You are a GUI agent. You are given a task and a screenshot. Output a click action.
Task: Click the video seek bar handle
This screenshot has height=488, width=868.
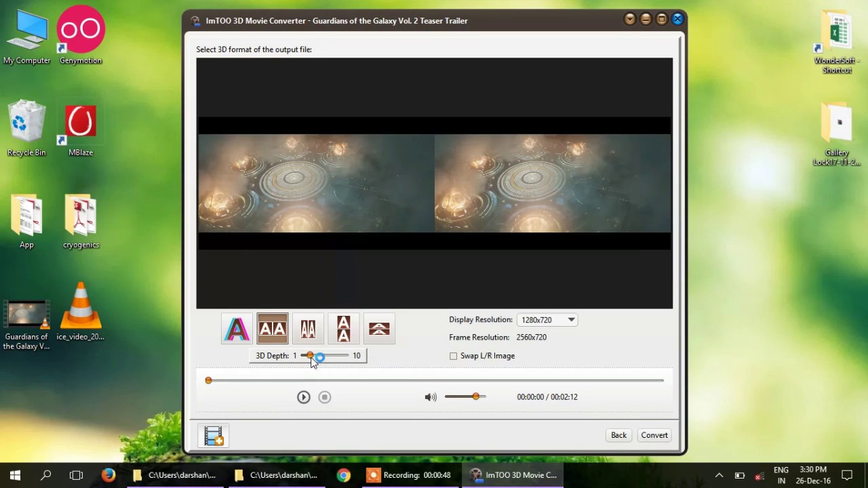pyautogui.click(x=208, y=381)
